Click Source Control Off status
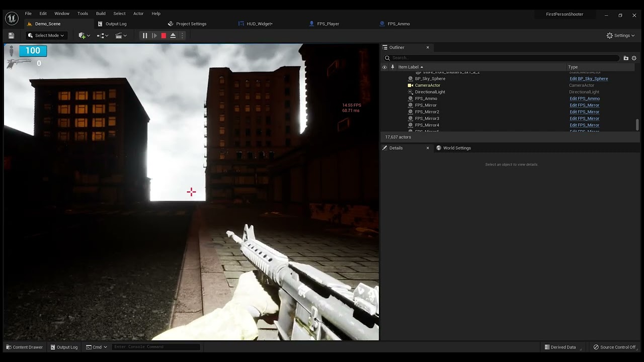The image size is (644, 362). coord(614,347)
